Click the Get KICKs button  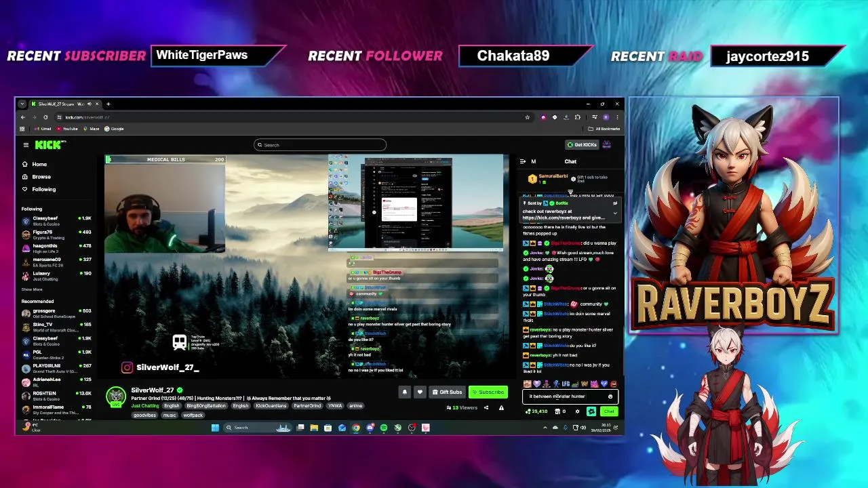(x=583, y=144)
